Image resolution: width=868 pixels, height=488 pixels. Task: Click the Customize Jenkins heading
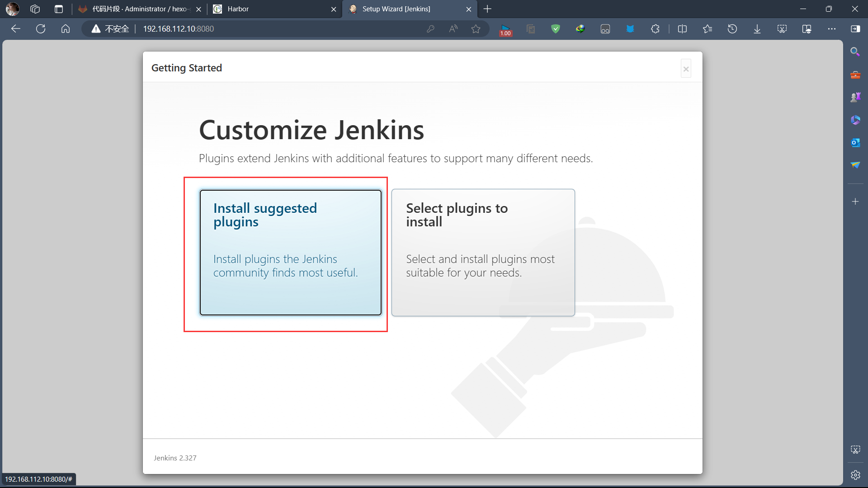311,130
